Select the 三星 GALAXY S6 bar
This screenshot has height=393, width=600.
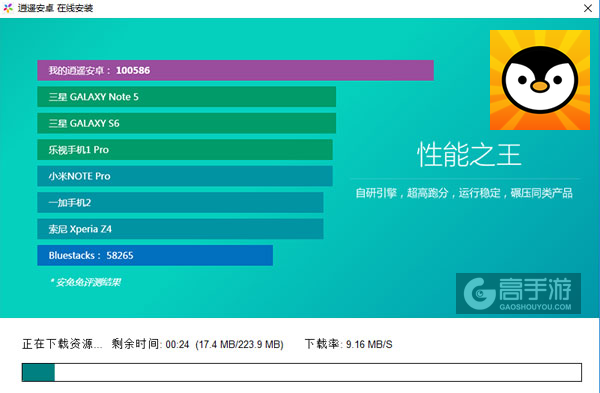point(186,123)
